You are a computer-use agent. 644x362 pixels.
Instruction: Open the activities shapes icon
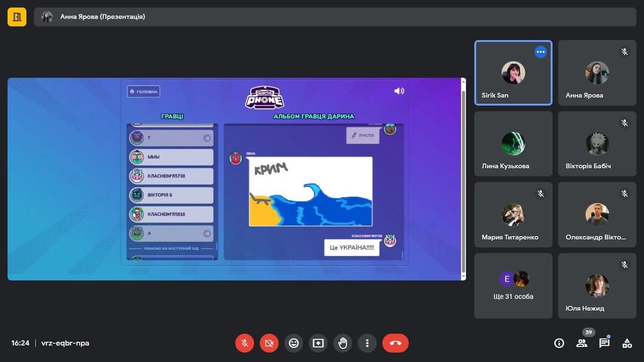(627, 343)
